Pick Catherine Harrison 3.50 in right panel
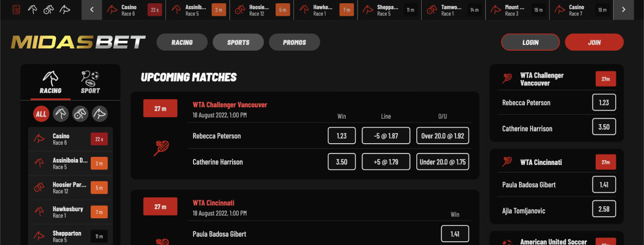Viewport: 644px width, 245px height. (604, 127)
